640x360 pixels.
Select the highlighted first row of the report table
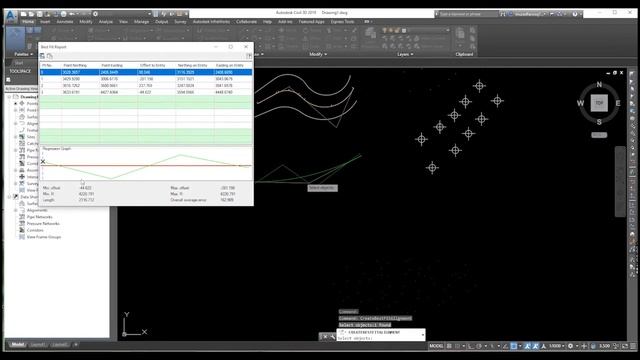146,72
